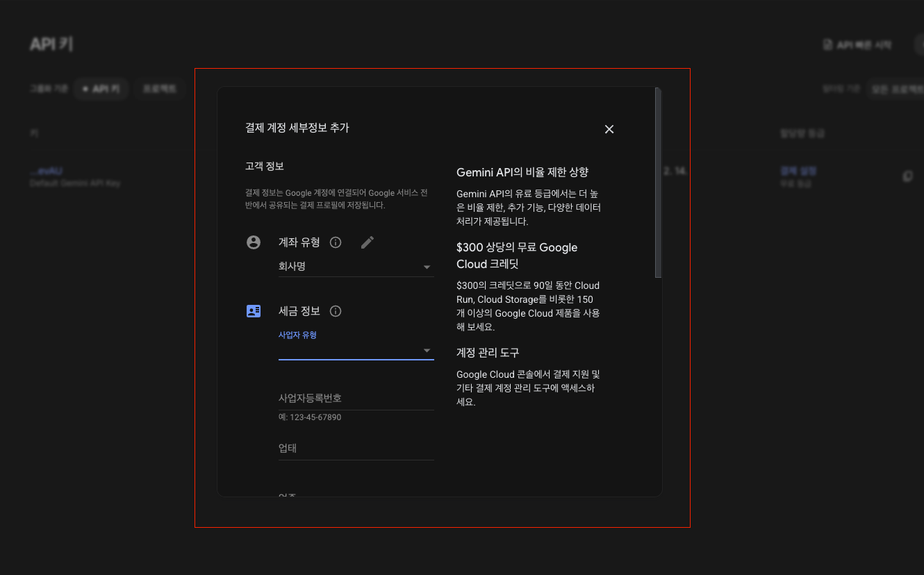The width and height of the screenshot is (924, 575).
Task: Click the example text 예: 123-45-67890
Action: 310,417
